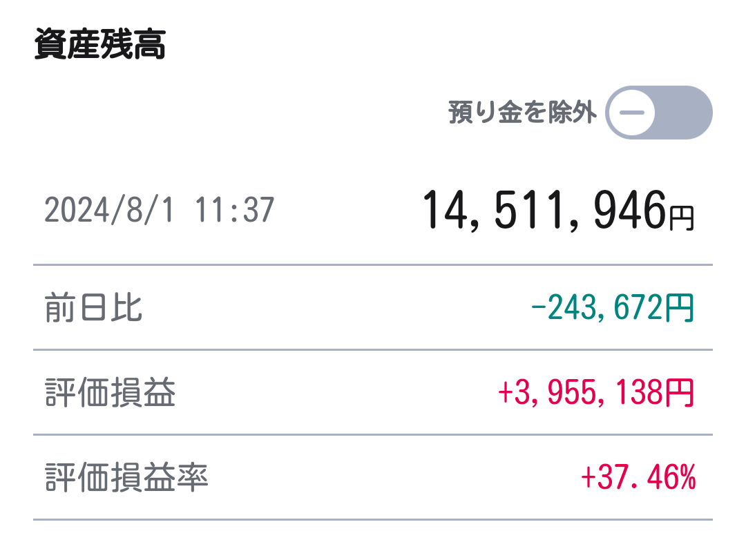Click the minus knob on the toggle

click(x=632, y=113)
